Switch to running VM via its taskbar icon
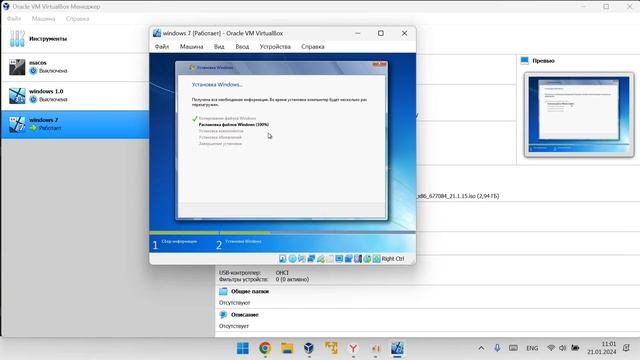This screenshot has height=360, width=640. pos(397,348)
